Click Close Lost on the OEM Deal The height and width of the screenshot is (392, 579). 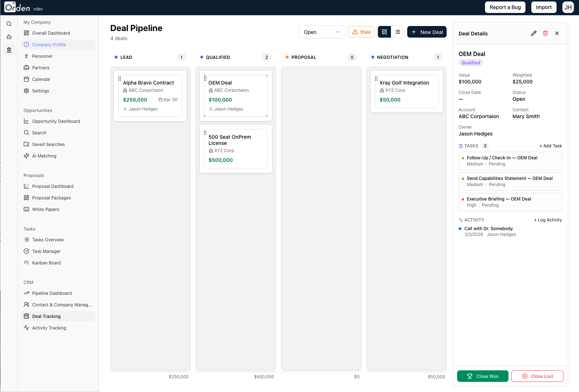[x=537, y=376]
